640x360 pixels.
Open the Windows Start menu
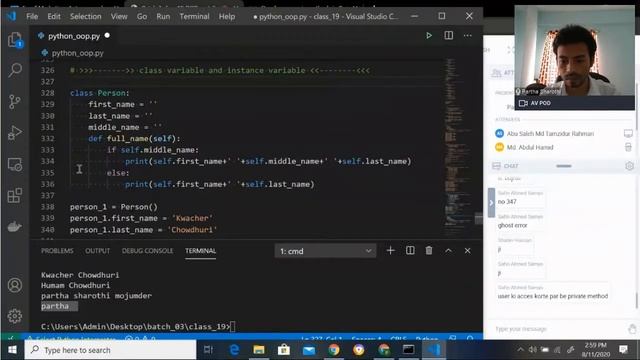point(12,350)
